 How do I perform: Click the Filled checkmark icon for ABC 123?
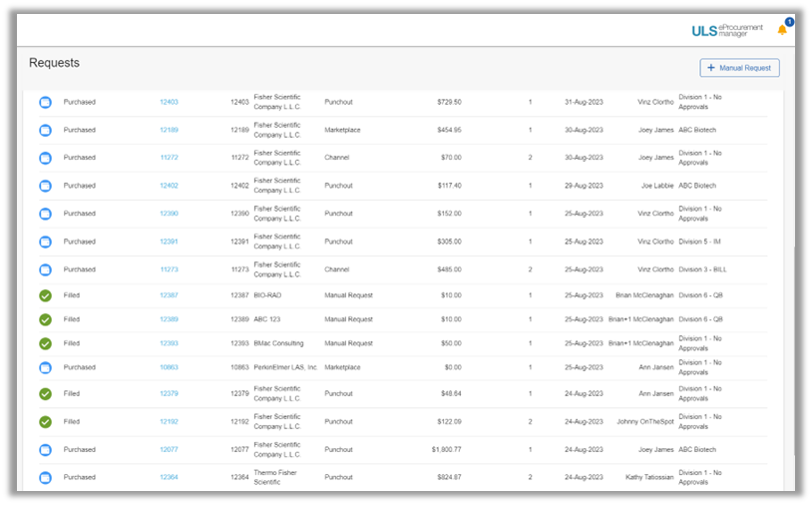(x=45, y=319)
